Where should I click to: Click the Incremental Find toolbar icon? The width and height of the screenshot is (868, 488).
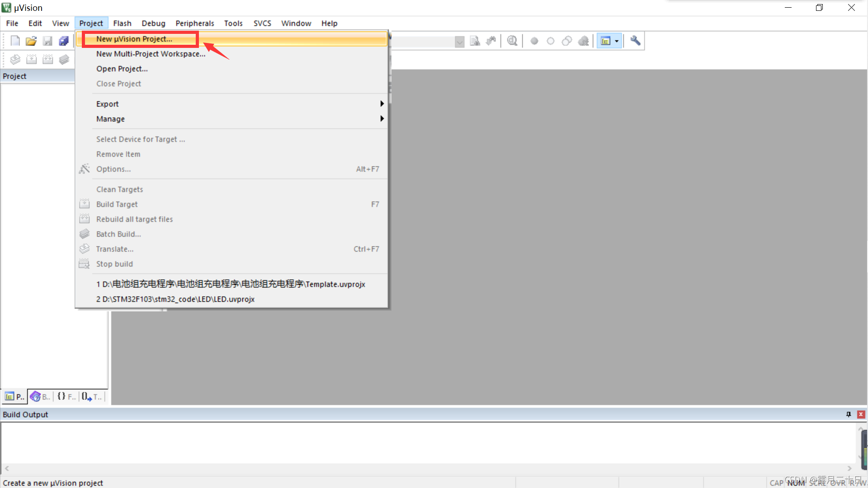pos(491,41)
